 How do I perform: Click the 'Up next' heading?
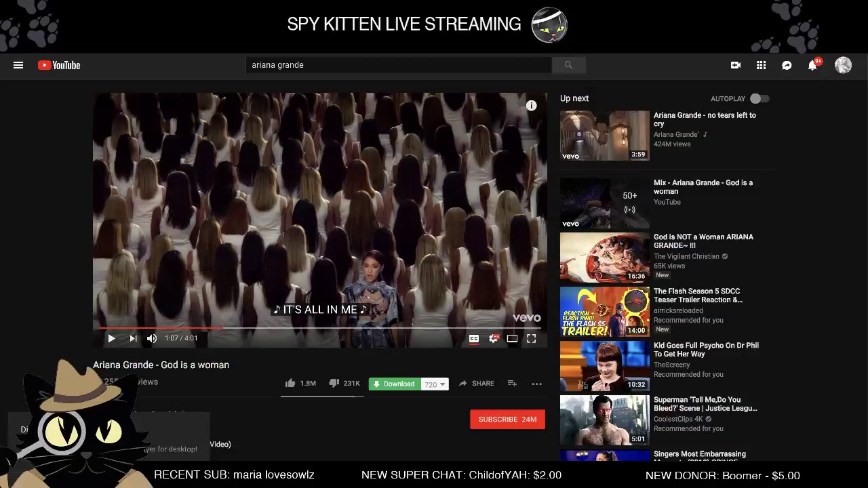coord(574,98)
